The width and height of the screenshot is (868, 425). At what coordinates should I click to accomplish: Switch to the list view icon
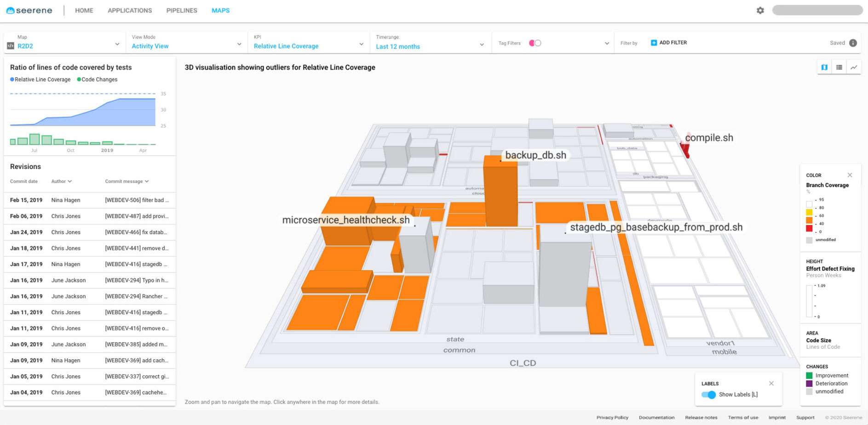[x=839, y=67]
